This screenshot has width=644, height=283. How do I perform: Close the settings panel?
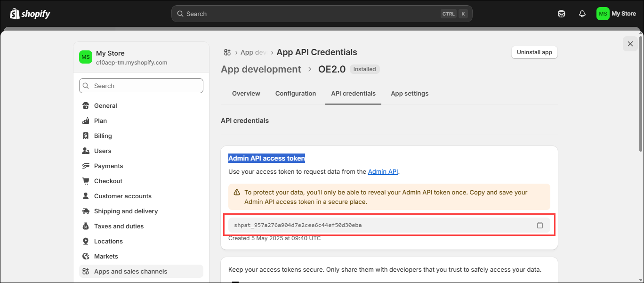pyautogui.click(x=630, y=44)
